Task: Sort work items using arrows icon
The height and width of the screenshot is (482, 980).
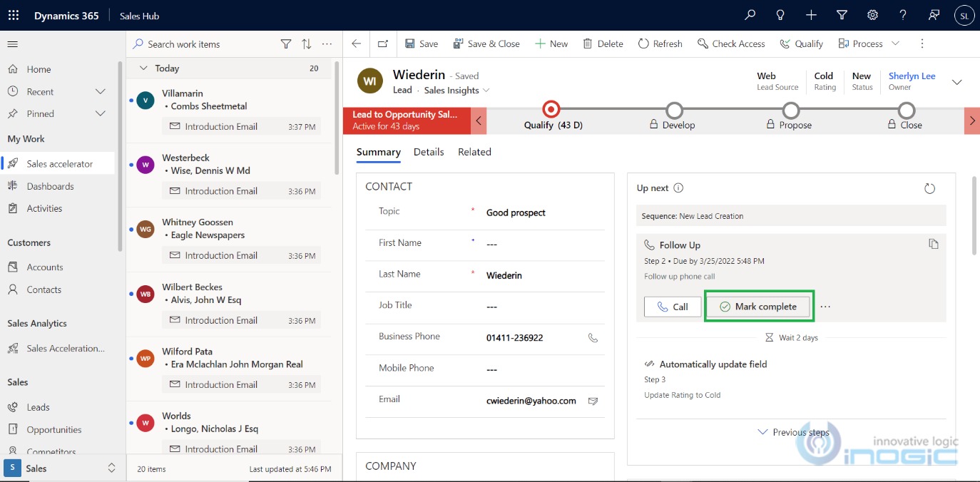Action: point(307,44)
